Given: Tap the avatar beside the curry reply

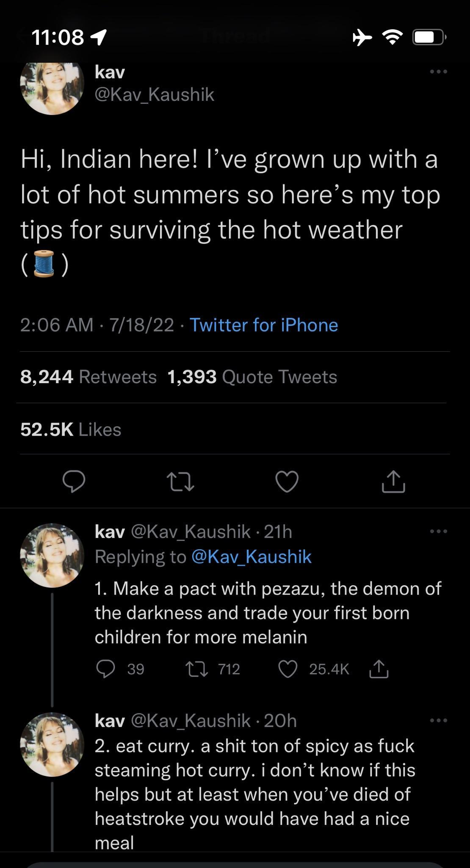Looking at the screenshot, I should tap(52, 746).
